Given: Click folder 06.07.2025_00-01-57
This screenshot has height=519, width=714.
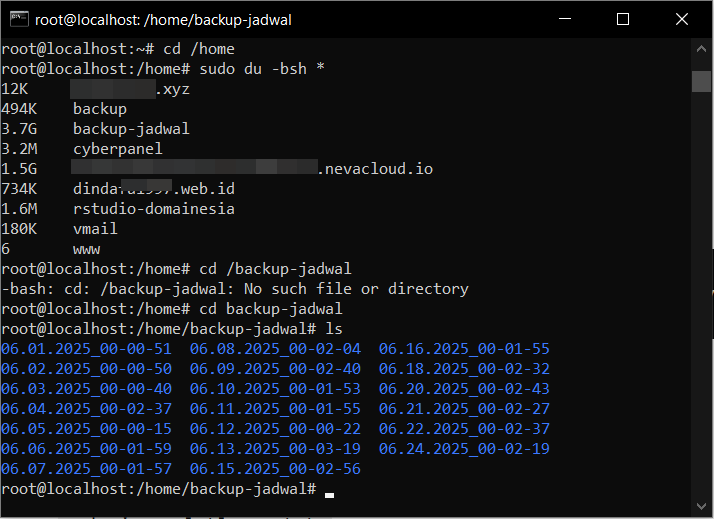Looking at the screenshot, I should tap(87, 469).
